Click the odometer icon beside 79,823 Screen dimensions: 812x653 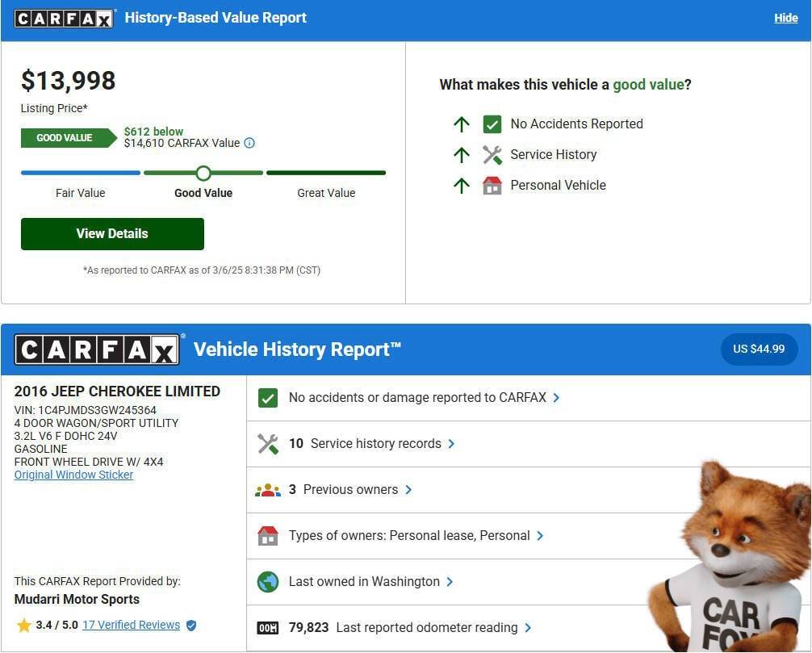point(268,628)
